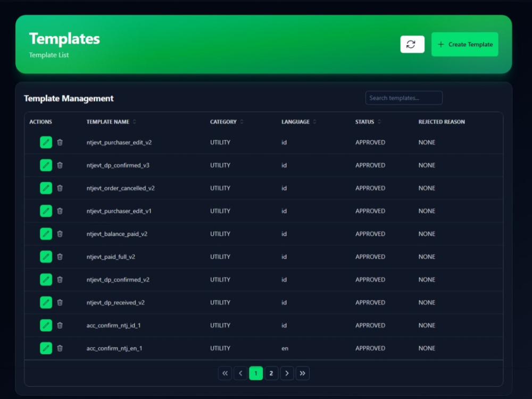
Task: Sort table by Template Name column
Action: pos(135,121)
